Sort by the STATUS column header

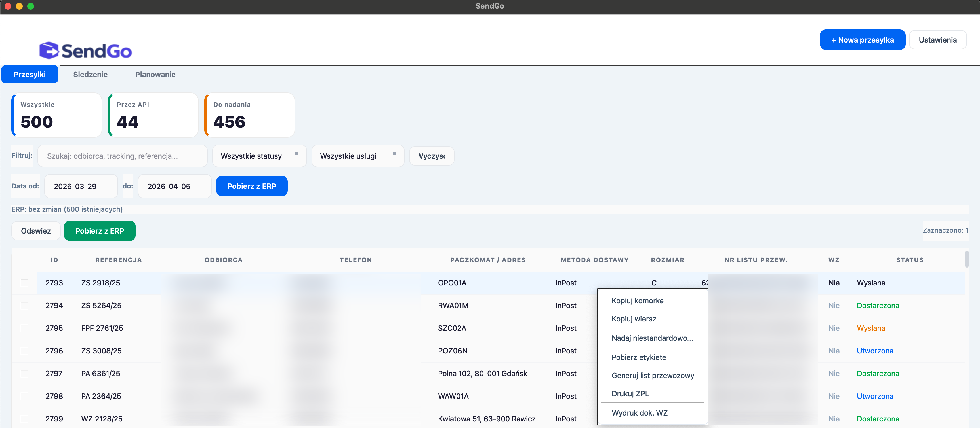pyautogui.click(x=910, y=260)
